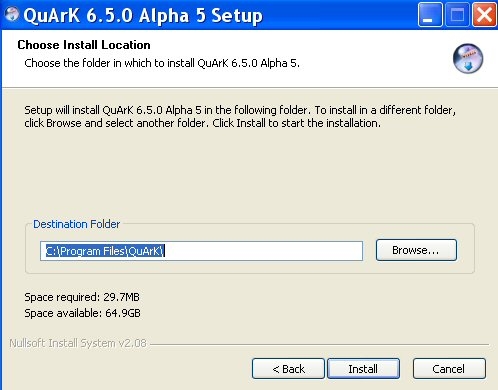Click the 'Choose Install Location' heading
Viewport: 498px width, 390px height.
84,45
